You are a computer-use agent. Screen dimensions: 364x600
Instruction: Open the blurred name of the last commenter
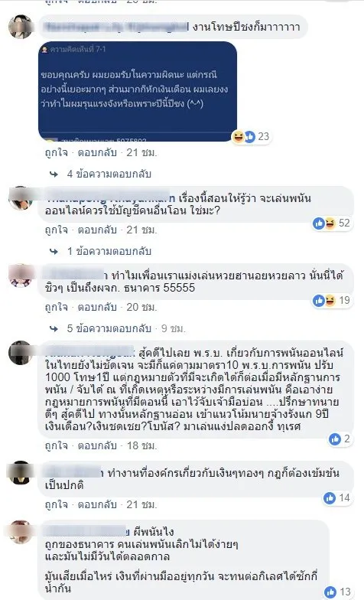(x=86, y=531)
